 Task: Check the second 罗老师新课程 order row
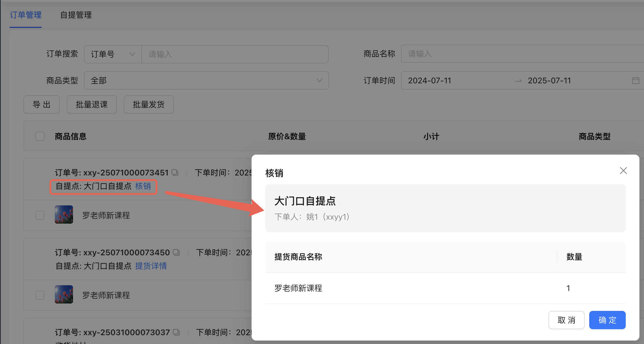pos(40,295)
